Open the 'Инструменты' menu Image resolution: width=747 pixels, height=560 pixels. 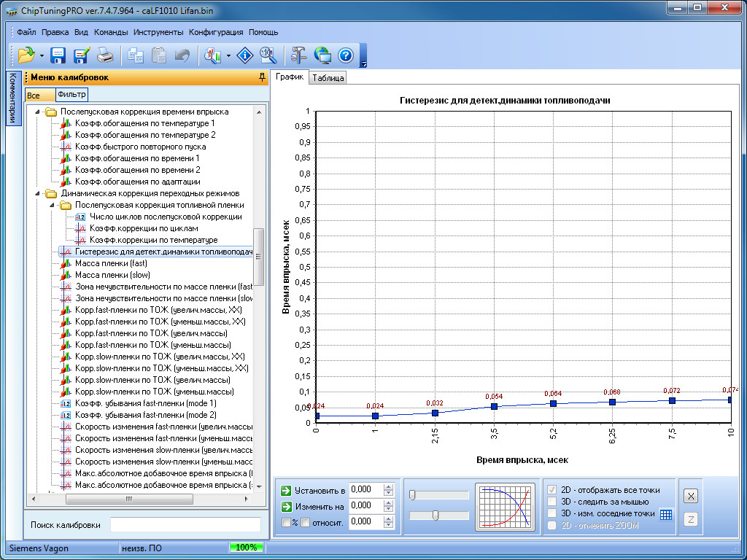tap(158, 32)
